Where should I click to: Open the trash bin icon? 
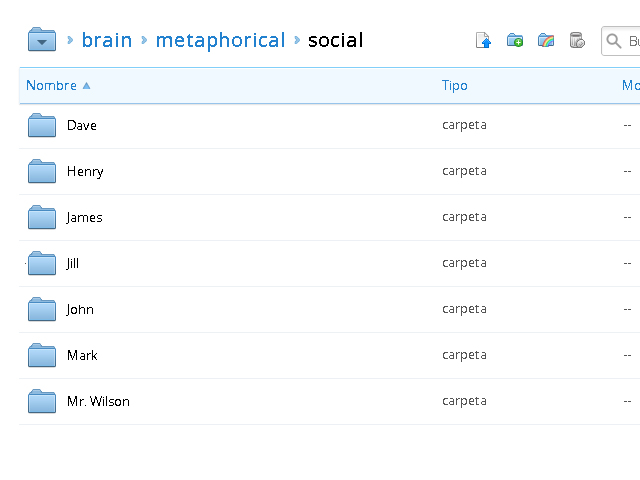pyautogui.click(x=576, y=41)
